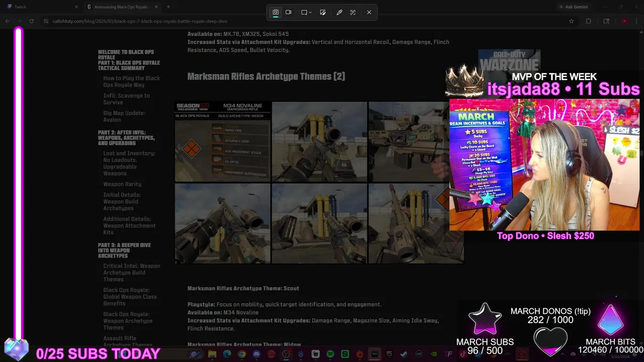Viewport: 644px width, 362px height.
Task: Click Welcome to Black Ops Royale heading
Action: pyautogui.click(x=126, y=55)
